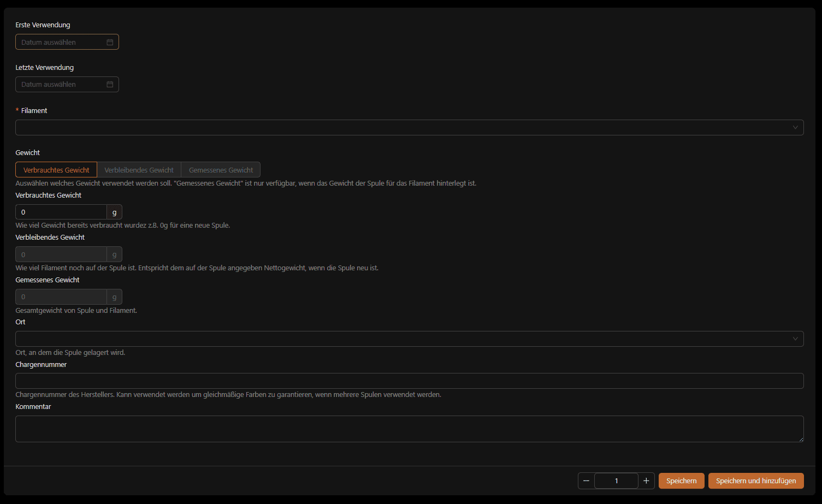
Task: Click the minus icon to decrease quantity
Action: [x=586, y=481]
